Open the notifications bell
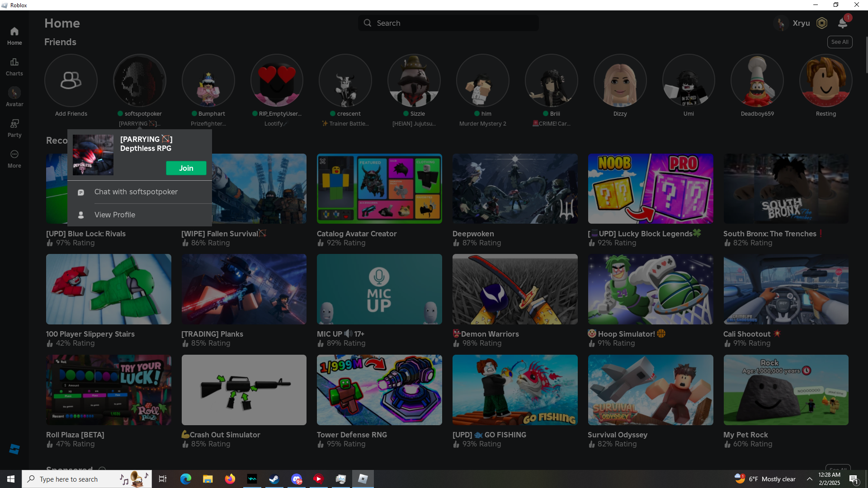 843,23
